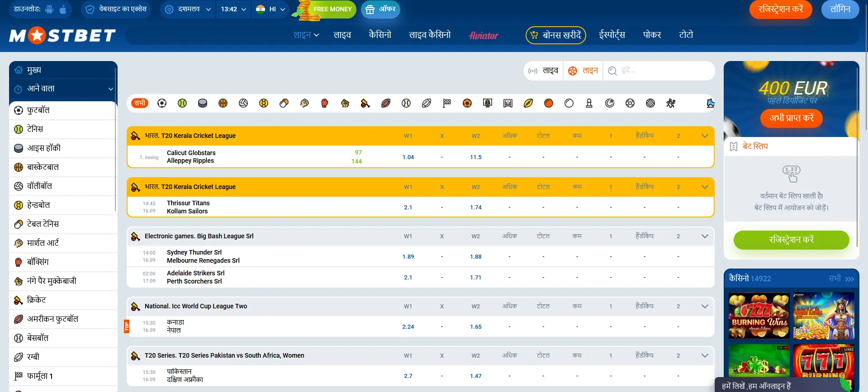Open the दशमलव odds format dropdown
Screen dimensions: 868x392
coord(188,9)
